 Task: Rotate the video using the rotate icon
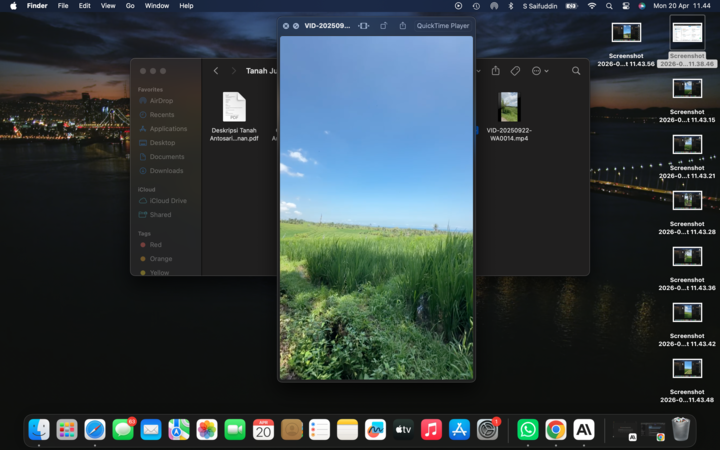[383, 26]
